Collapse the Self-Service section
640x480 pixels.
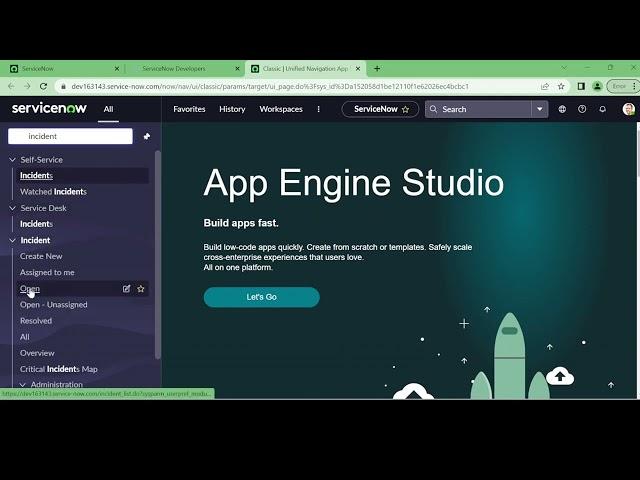point(13,160)
